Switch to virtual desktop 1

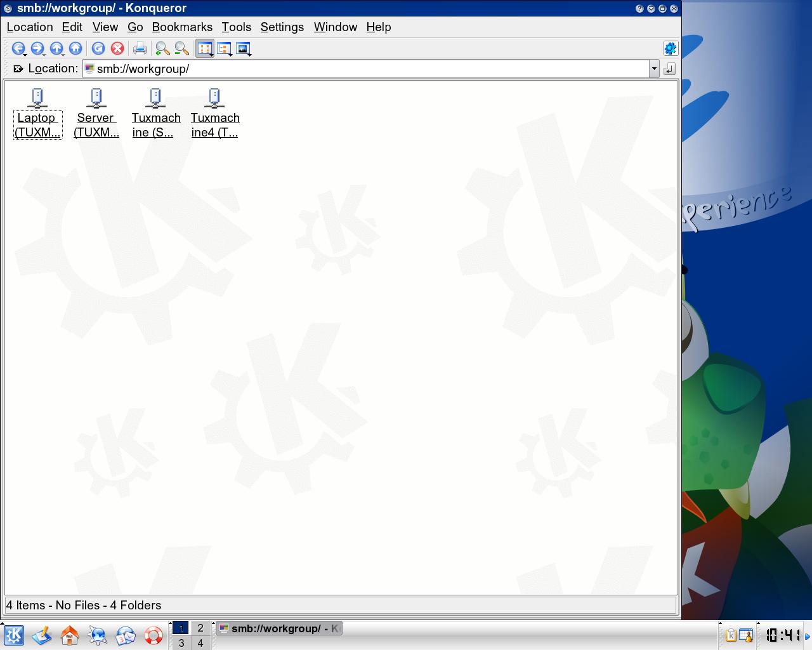tap(181, 628)
